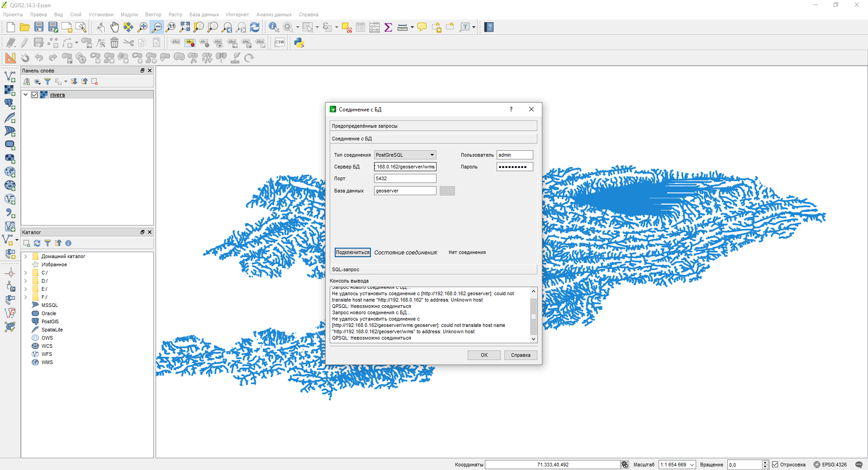Click the console output vertical scrollbar
The height and width of the screenshot is (470, 868).
[533, 315]
